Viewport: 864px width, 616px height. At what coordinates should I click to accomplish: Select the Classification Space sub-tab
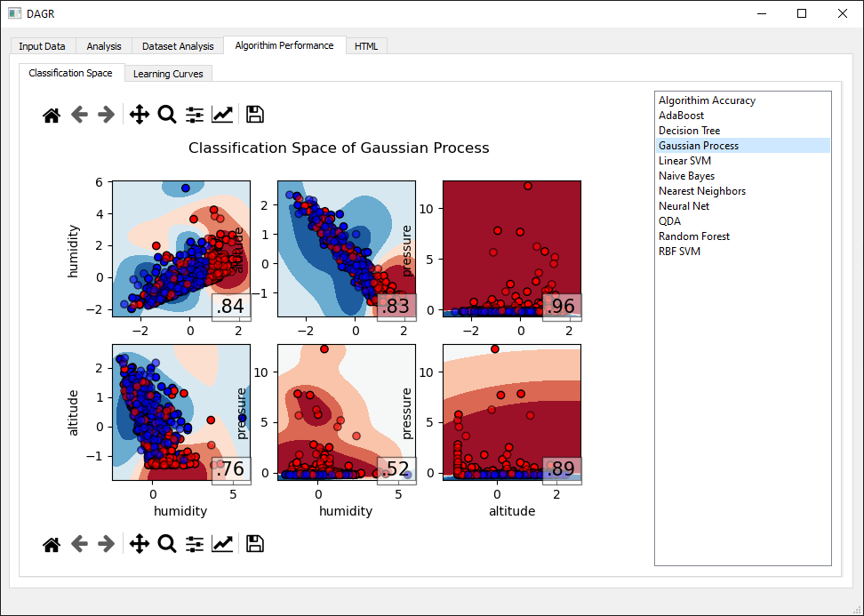pos(70,73)
